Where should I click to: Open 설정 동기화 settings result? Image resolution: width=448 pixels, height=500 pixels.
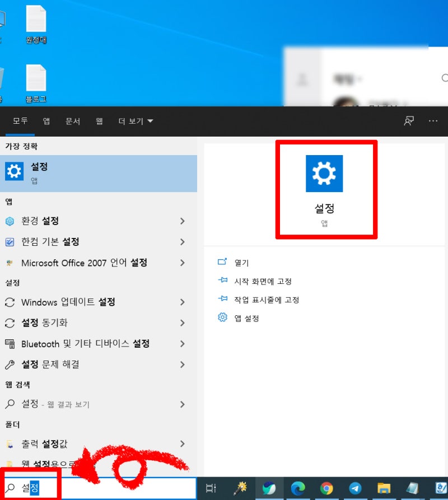click(98, 323)
